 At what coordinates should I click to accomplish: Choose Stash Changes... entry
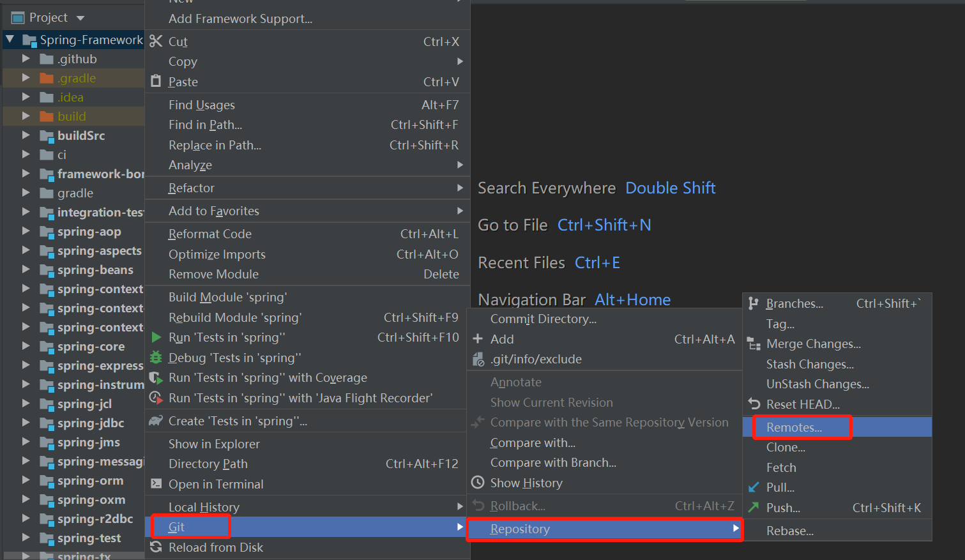click(x=837, y=364)
